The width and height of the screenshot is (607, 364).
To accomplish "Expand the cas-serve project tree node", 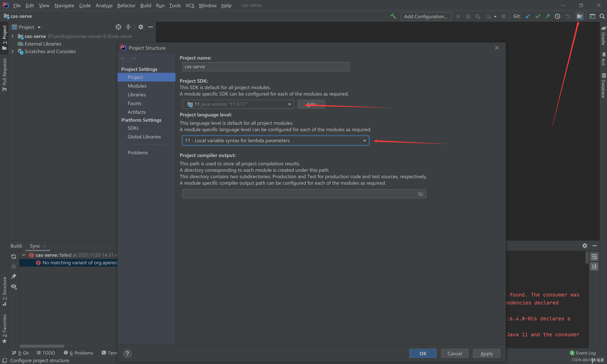I will pos(13,36).
